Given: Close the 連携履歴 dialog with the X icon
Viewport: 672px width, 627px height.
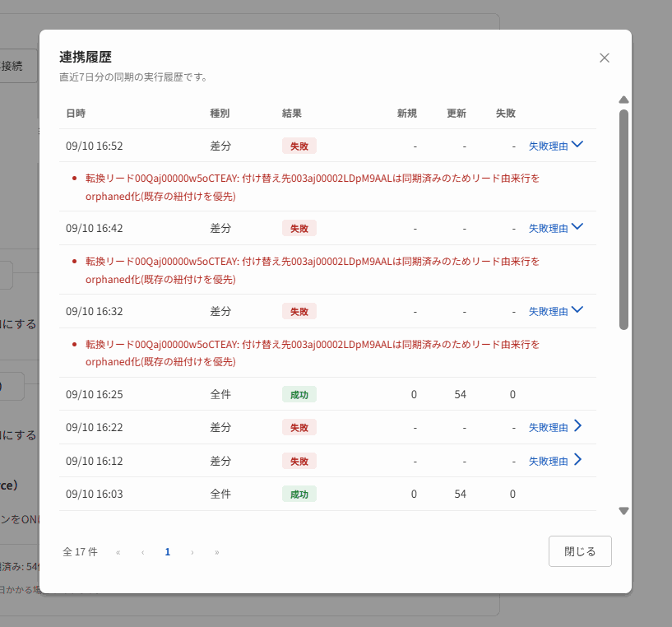Looking at the screenshot, I should [605, 58].
